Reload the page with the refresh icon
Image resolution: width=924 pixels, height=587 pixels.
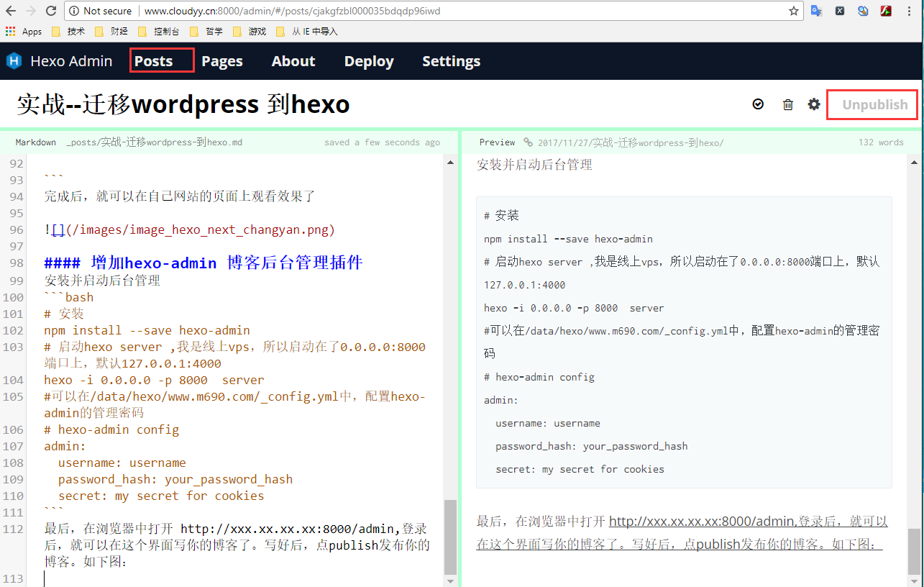[51, 11]
